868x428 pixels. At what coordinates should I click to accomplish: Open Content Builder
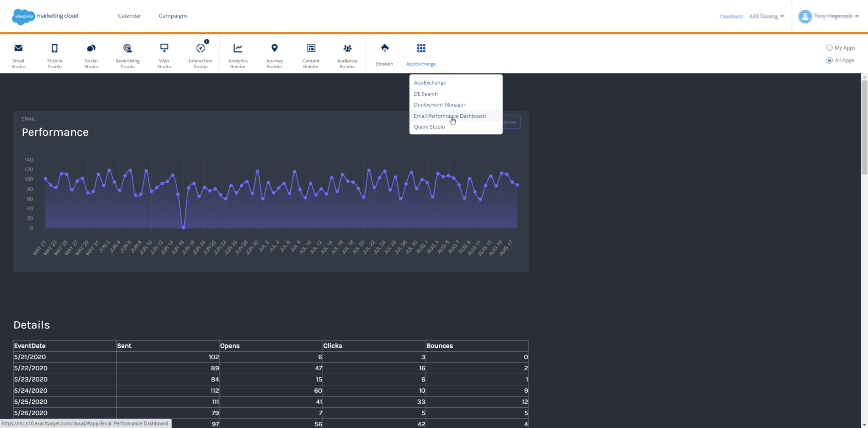tap(311, 56)
